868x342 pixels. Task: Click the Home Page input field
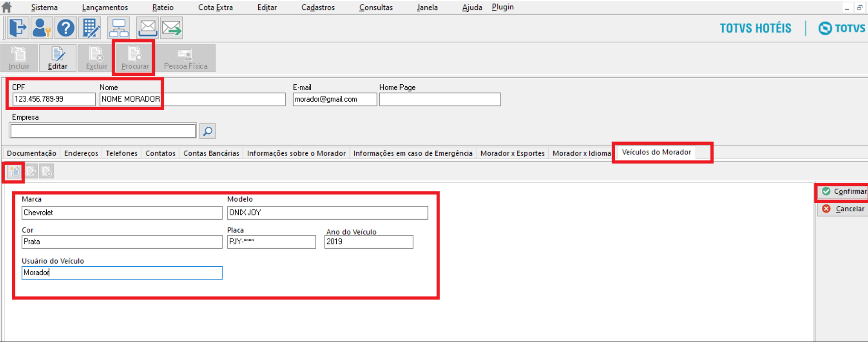pyautogui.click(x=440, y=99)
